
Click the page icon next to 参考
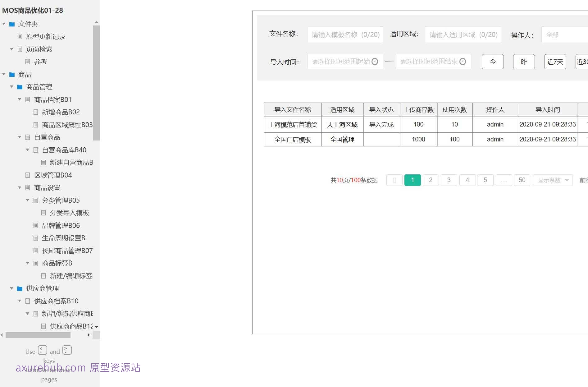click(x=27, y=62)
